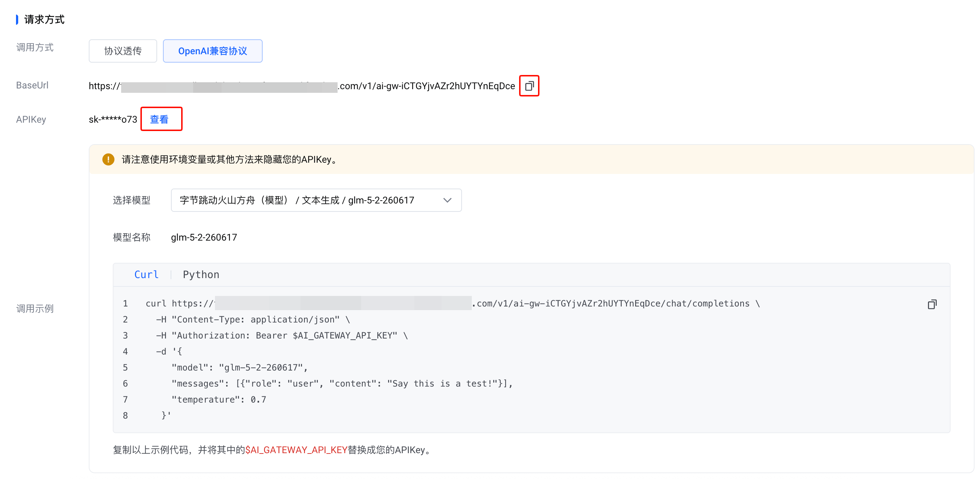Click the masked API key sk-*****o73

113,119
